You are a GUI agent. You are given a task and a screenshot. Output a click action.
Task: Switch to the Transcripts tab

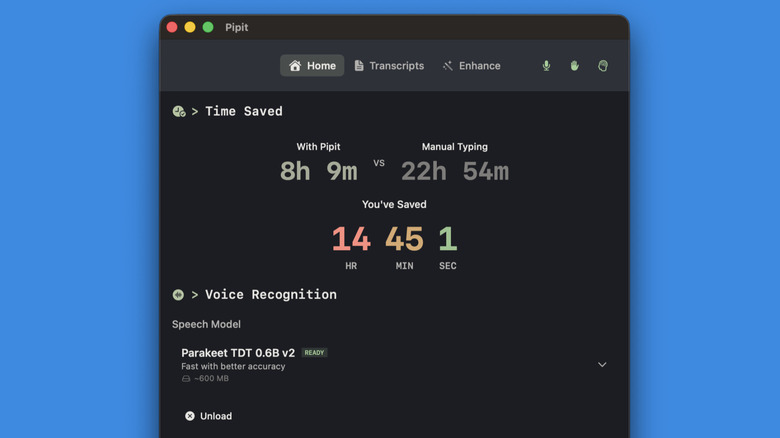point(389,66)
